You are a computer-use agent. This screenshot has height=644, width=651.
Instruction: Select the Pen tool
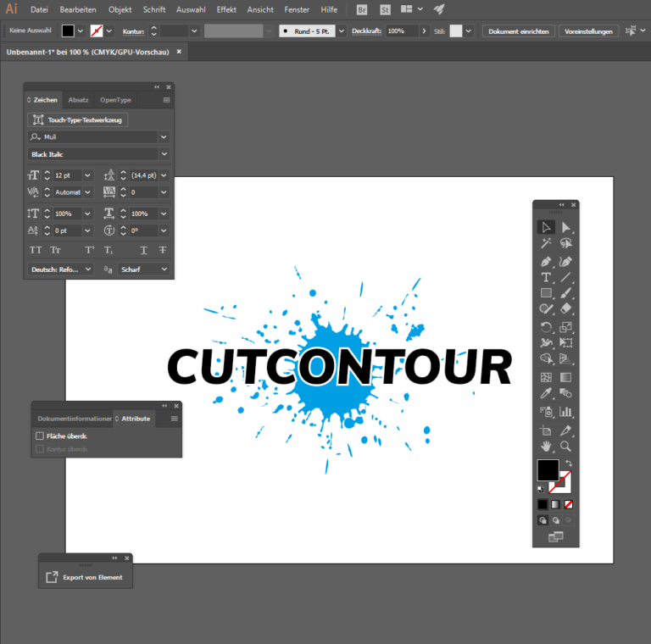coord(546,262)
